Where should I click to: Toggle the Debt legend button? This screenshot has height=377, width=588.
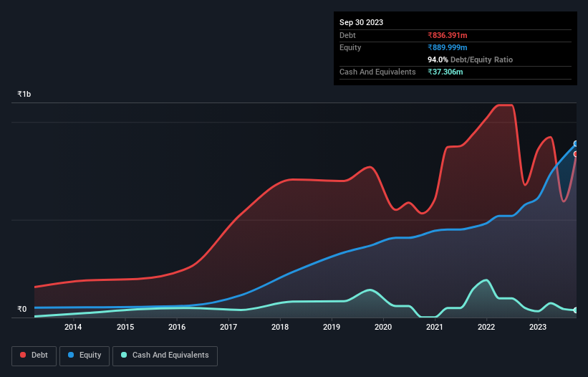coord(34,355)
